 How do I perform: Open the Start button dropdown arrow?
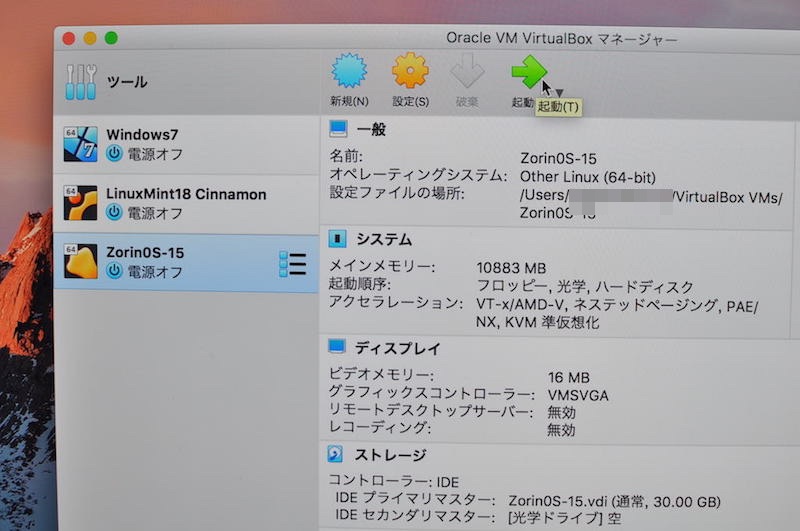tap(560, 93)
